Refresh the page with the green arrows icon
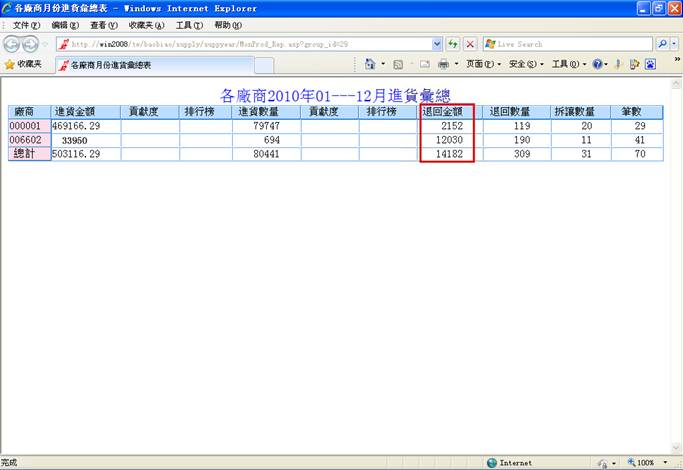This screenshot has height=470, width=683. point(453,44)
